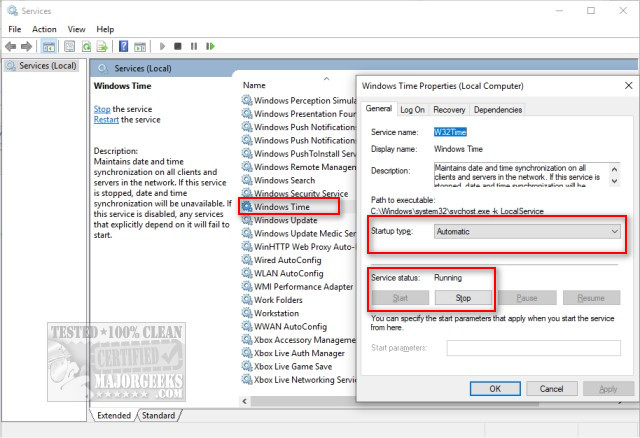Click Stop the service link

pyautogui.click(x=102, y=109)
